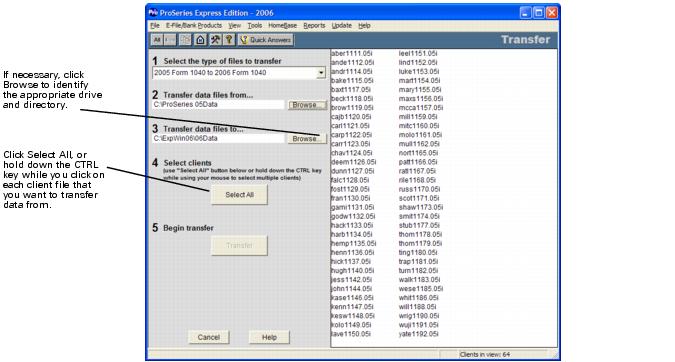Screen dimensions: 675x362
Task: Open the HomeBase menu
Action: coord(282,25)
